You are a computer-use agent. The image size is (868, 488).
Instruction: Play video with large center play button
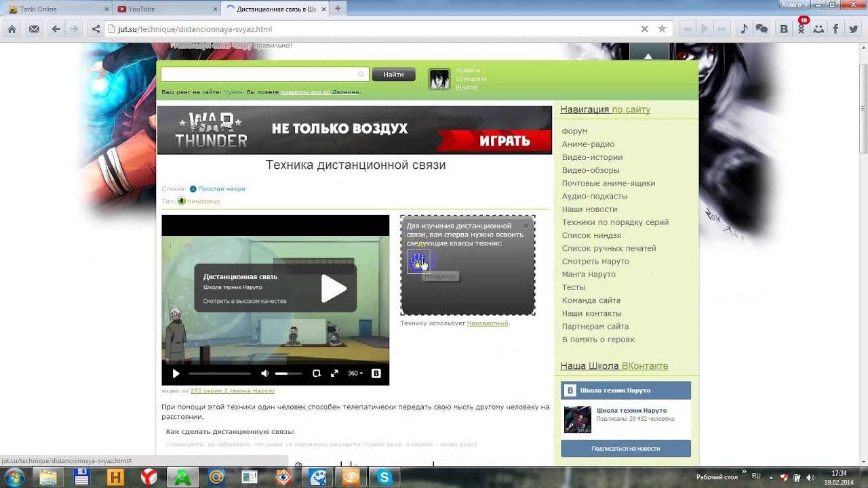334,289
